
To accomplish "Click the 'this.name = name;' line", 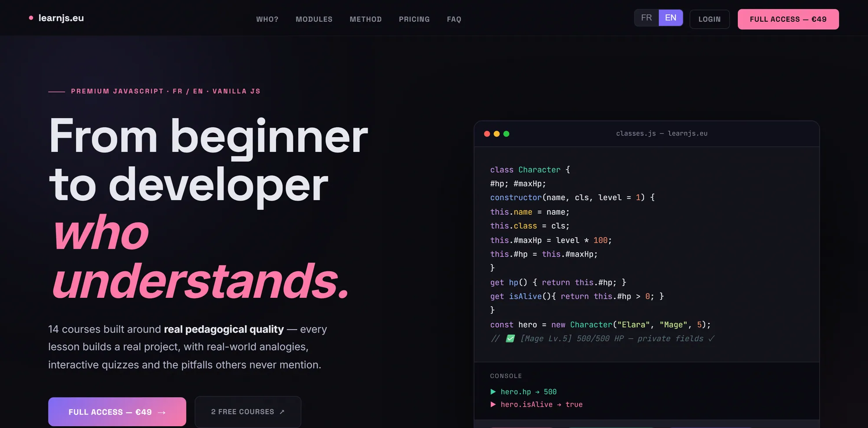I will (x=529, y=212).
